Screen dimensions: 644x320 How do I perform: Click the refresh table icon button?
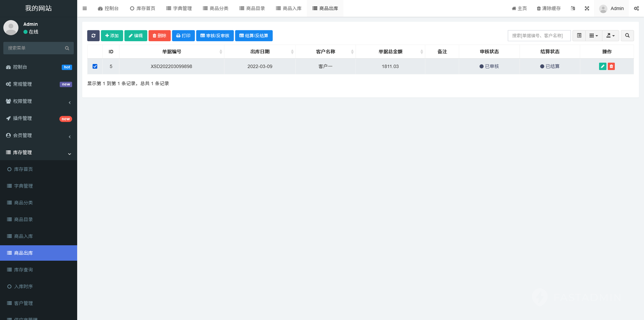coord(93,36)
